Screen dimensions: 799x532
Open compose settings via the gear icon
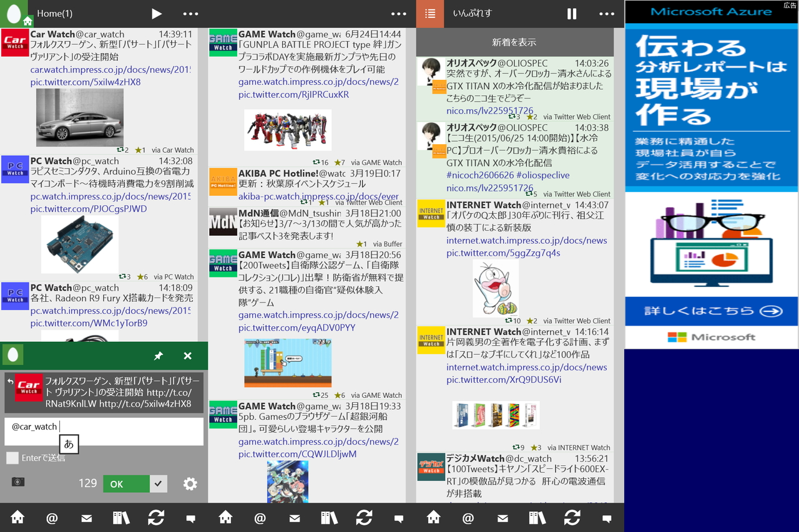190,483
